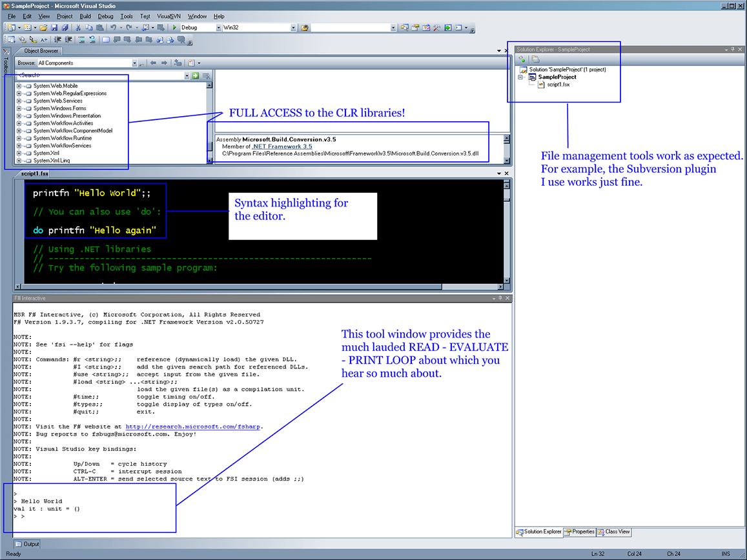This screenshot has height=560, width=747.
Task: Open the Tools menu
Action: pos(127,16)
